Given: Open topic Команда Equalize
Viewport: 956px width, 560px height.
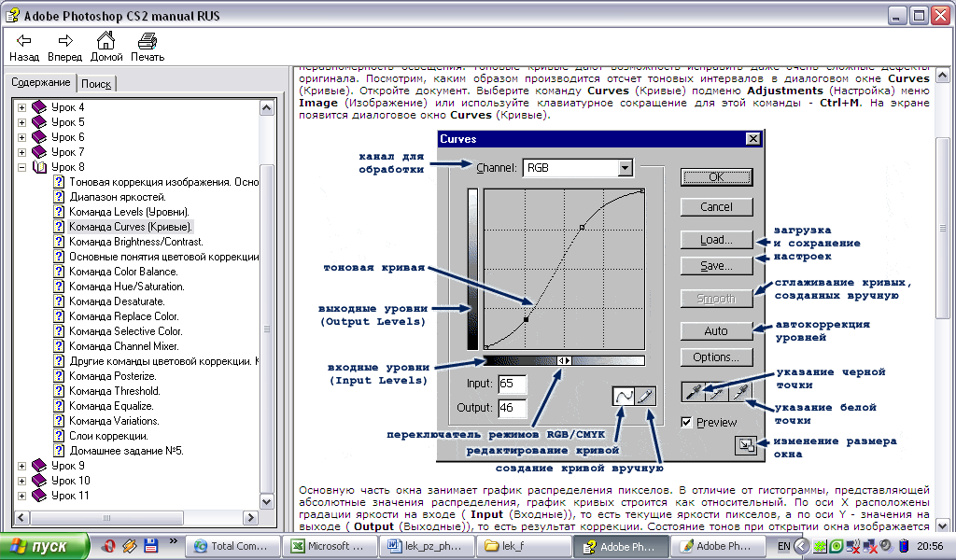Looking at the screenshot, I should (x=111, y=406).
